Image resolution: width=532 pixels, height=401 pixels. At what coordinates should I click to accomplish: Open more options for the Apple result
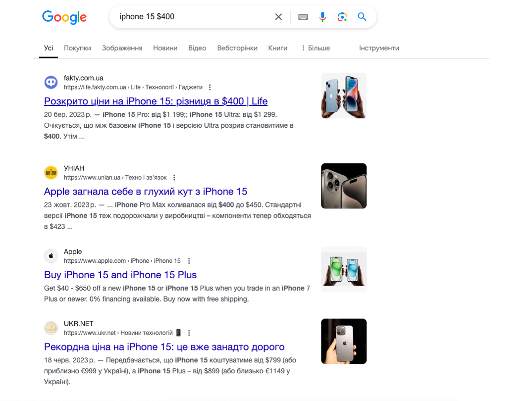[189, 261]
